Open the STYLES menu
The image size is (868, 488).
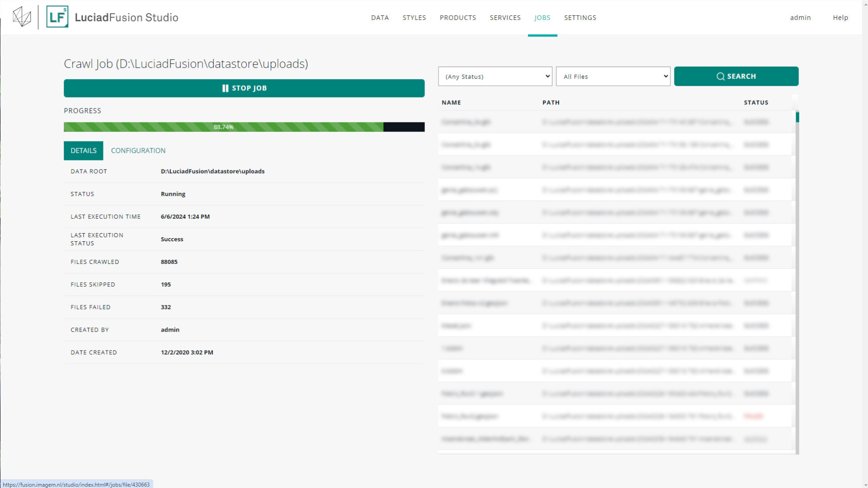click(x=414, y=18)
